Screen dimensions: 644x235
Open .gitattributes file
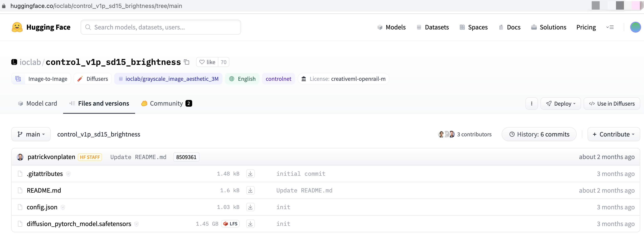tap(45, 174)
